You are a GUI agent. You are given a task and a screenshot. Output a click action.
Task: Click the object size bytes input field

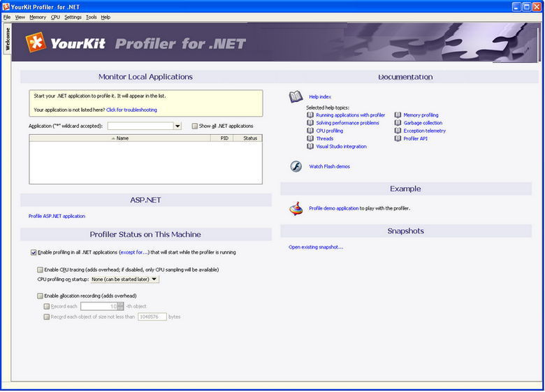[x=152, y=317]
